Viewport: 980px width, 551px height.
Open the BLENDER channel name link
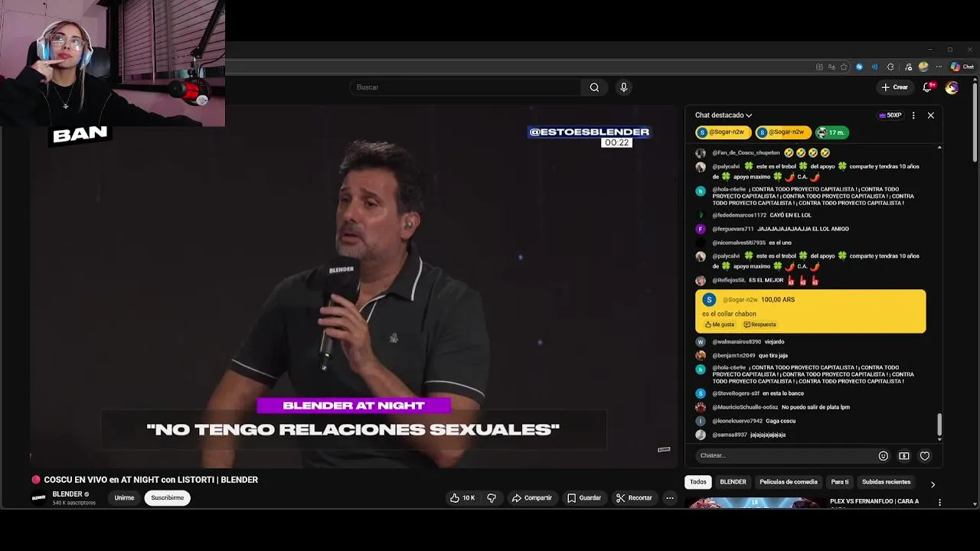(x=67, y=494)
